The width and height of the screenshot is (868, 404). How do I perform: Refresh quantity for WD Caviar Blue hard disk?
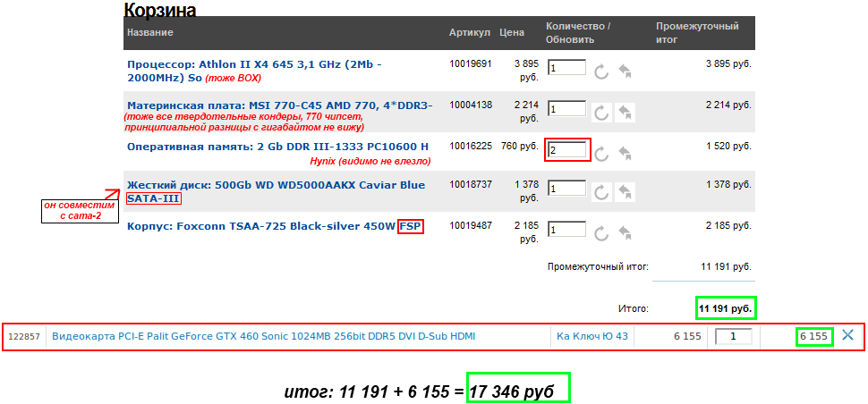(601, 192)
